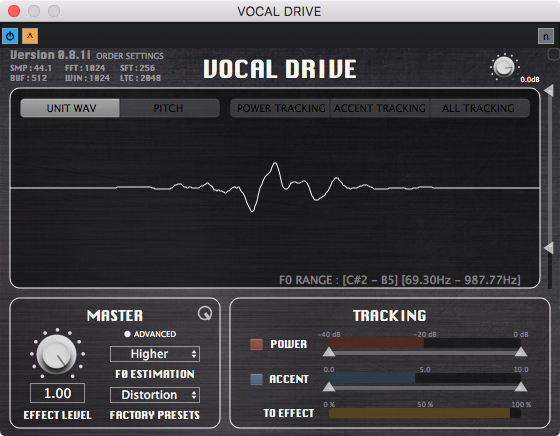The width and height of the screenshot is (560, 436).
Task: Open the F0 Estimation dropdown showing Higher
Action: (155, 354)
